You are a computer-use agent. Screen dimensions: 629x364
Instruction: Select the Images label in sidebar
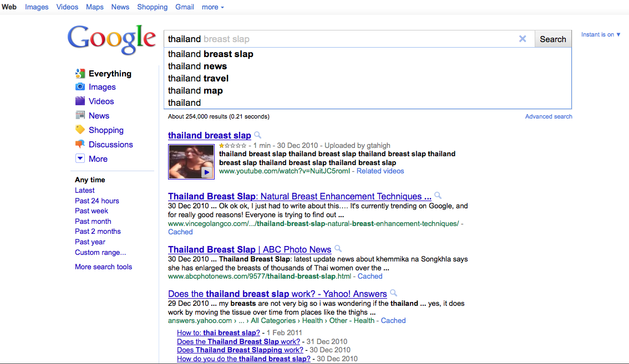click(x=102, y=87)
